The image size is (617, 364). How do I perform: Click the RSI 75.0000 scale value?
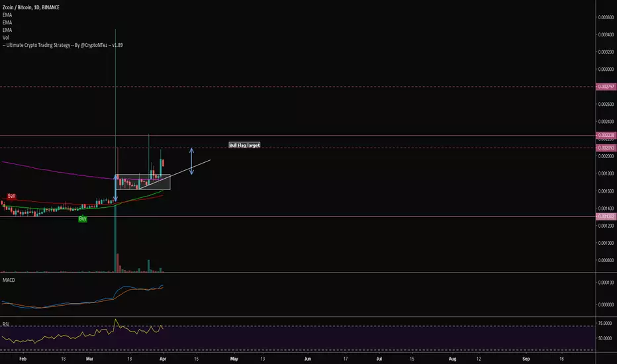(605, 324)
